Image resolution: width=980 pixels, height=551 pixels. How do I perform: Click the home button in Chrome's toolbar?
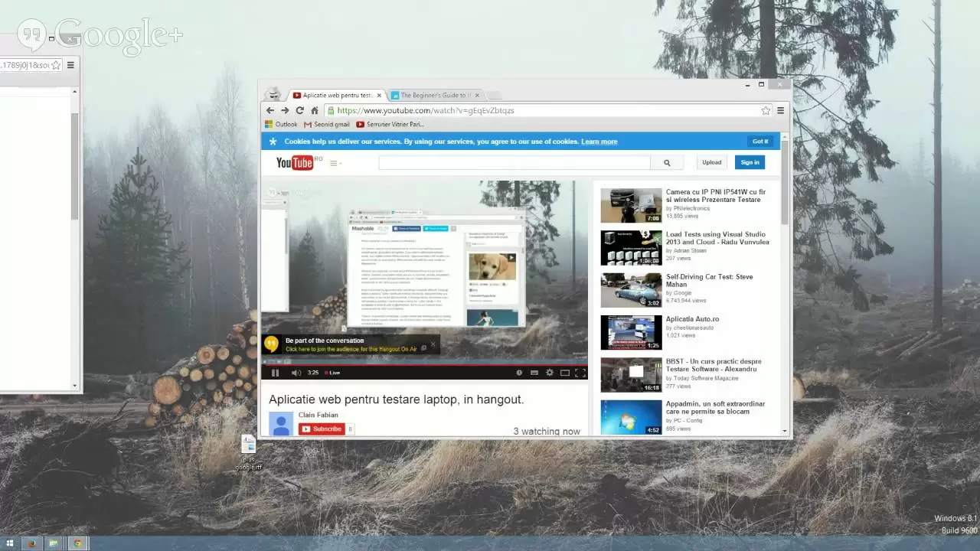tap(314, 110)
